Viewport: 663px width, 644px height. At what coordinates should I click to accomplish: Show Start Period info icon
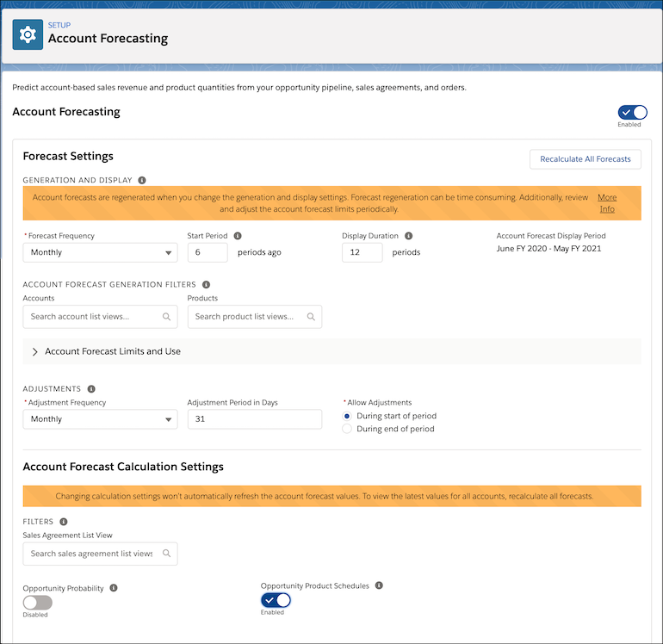pyautogui.click(x=238, y=236)
